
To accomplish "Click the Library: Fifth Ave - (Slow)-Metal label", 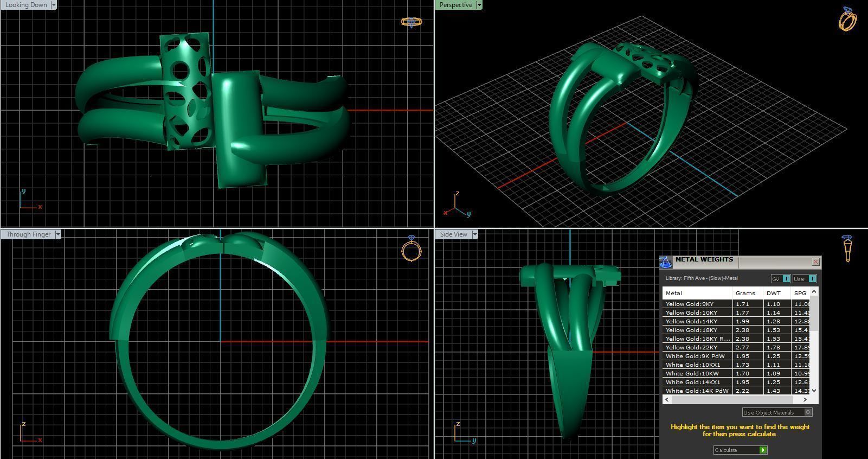I will pyautogui.click(x=702, y=278).
